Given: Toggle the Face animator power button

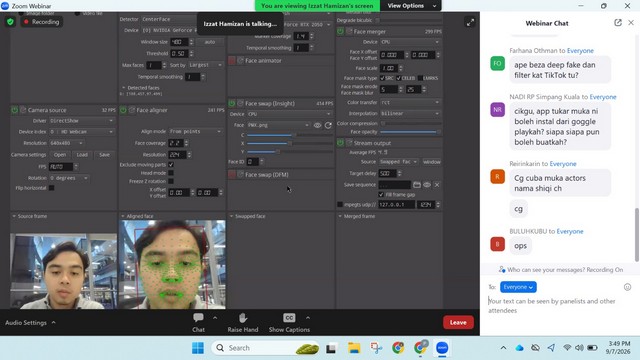Looking at the screenshot, I should 232,60.
